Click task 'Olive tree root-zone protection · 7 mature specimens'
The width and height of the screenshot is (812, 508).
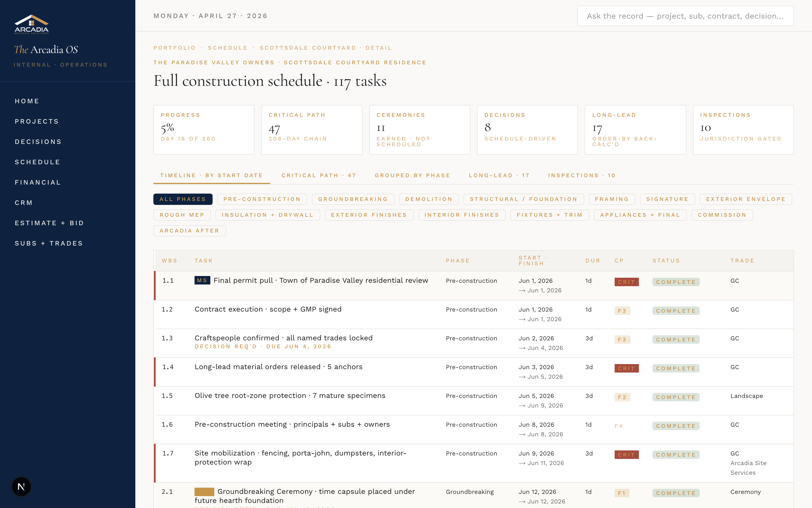290,395
